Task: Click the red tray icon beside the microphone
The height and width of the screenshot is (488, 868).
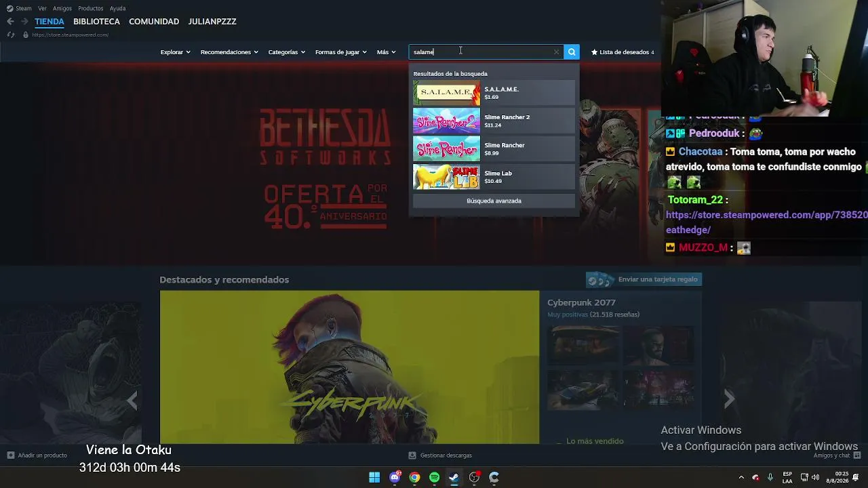Action: [755, 477]
